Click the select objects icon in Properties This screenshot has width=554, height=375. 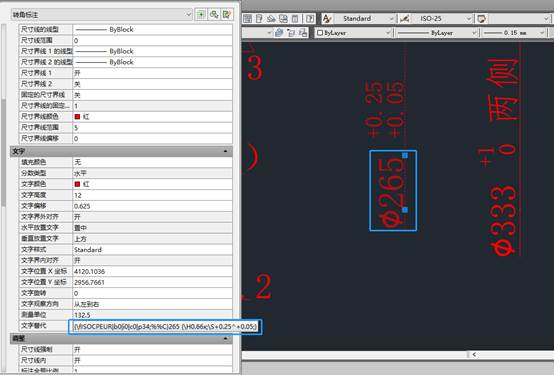pyautogui.click(x=214, y=14)
